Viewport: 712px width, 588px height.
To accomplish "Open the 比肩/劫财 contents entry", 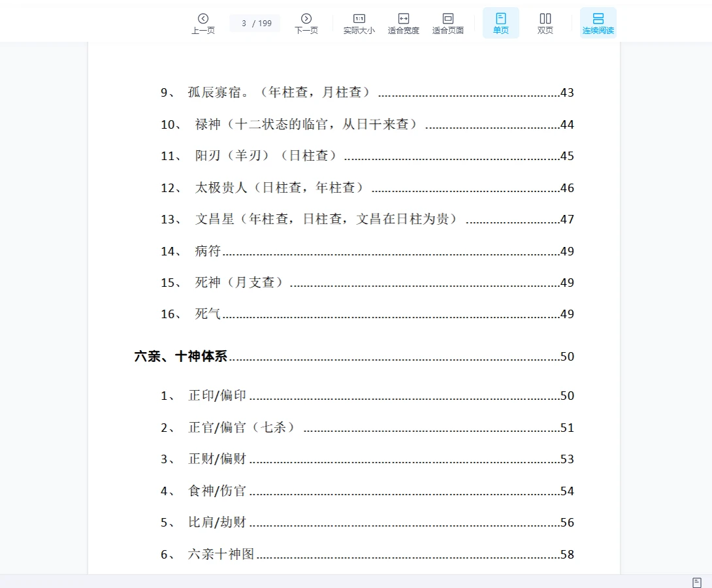I will coord(216,523).
